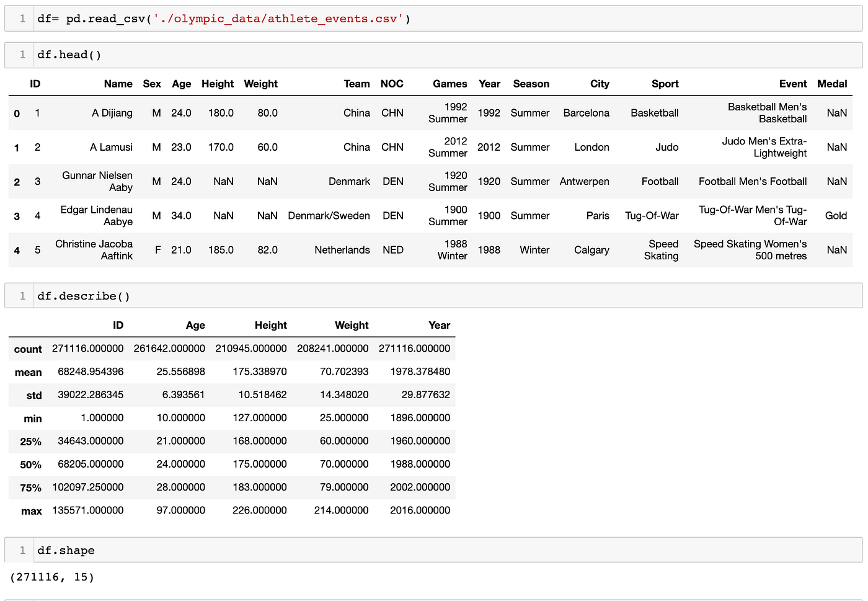Click the City column header
Image resolution: width=868 pixels, height=601 pixels.
(600, 84)
